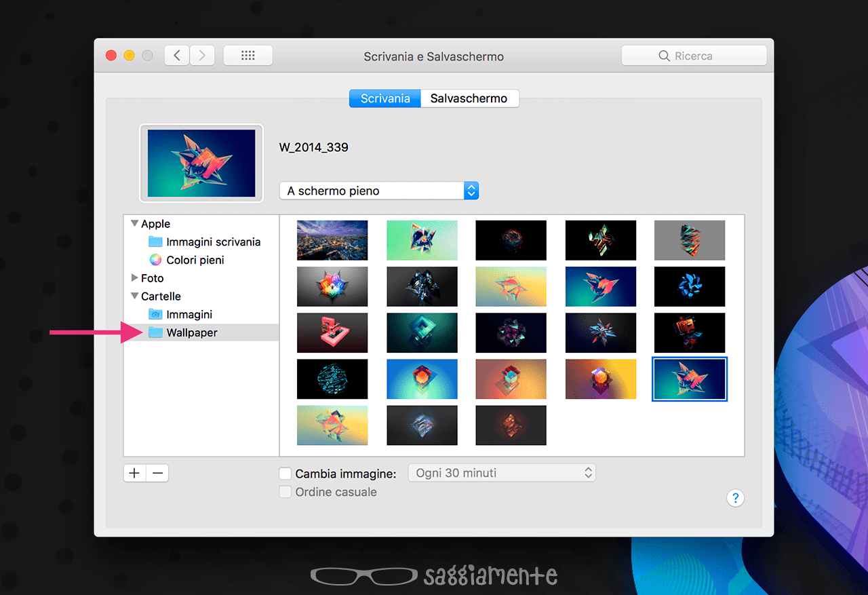This screenshot has height=595, width=868.
Task: Choose the orange-yellow wallpaper with purple cube
Action: [x=601, y=379]
